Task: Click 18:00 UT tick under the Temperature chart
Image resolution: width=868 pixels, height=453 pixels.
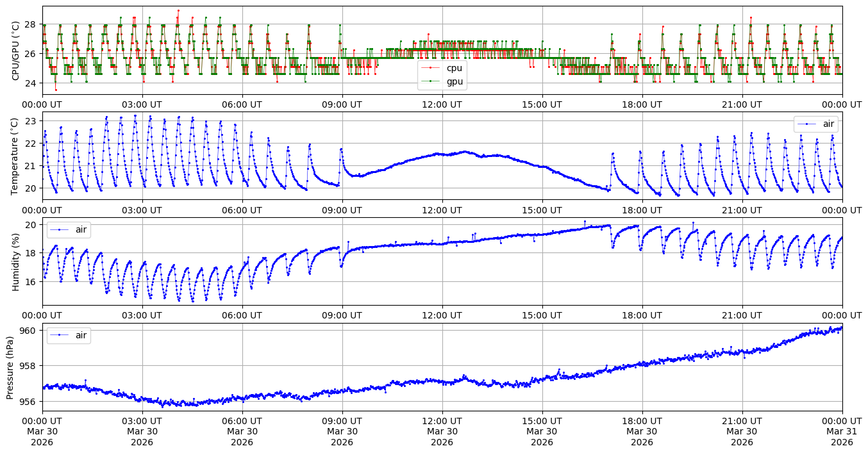Action: click(x=642, y=210)
